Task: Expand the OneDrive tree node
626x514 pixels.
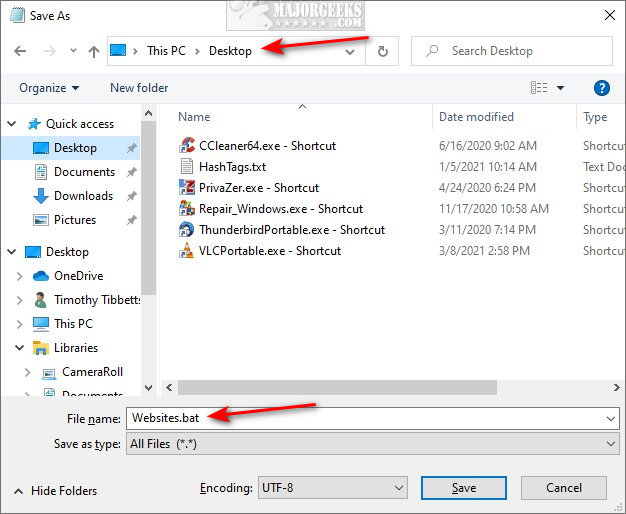Action: pyautogui.click(x=20, y=276)
